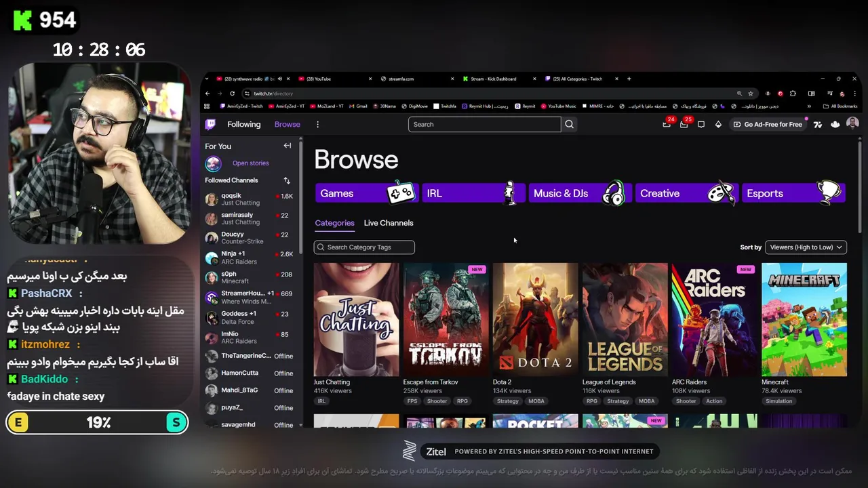868x488 pixels.
Task: Open Sort by Viewers (High to Low) dropdown
Action: click(x=806, y=247)
